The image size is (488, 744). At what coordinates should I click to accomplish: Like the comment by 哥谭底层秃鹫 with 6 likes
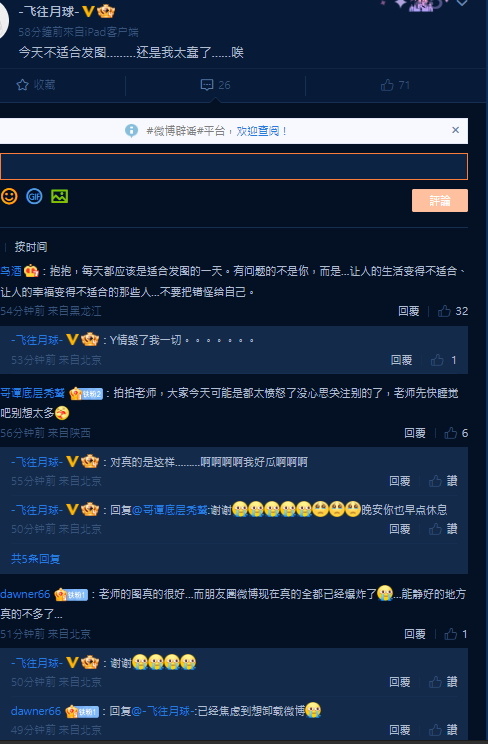tap(450, 433)
